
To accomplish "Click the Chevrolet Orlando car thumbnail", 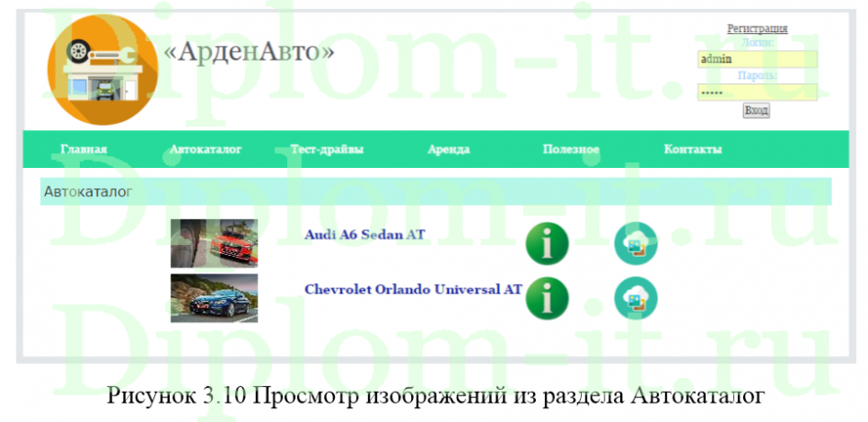I will [x=214, y=298].
